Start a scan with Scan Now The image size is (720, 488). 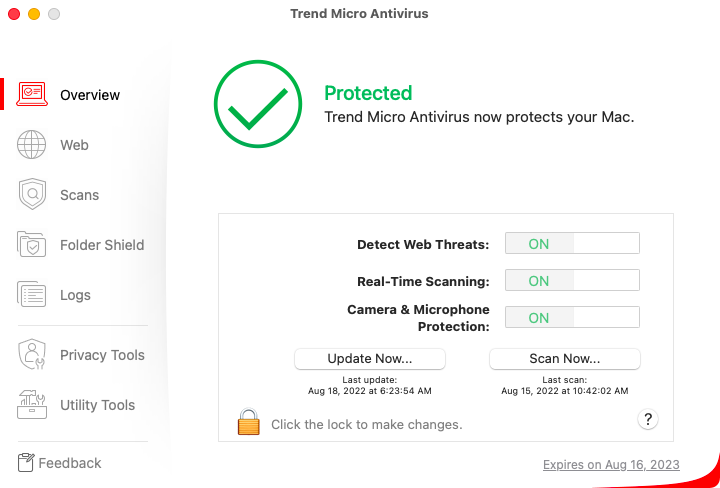pyautogui.click(x=564, y=358)
